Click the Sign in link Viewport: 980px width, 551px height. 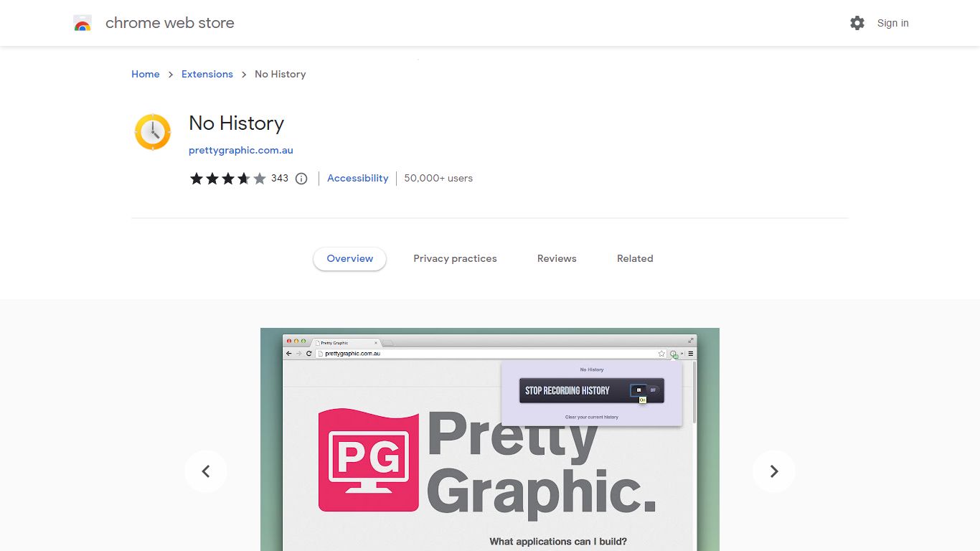[x=892, y=23]
